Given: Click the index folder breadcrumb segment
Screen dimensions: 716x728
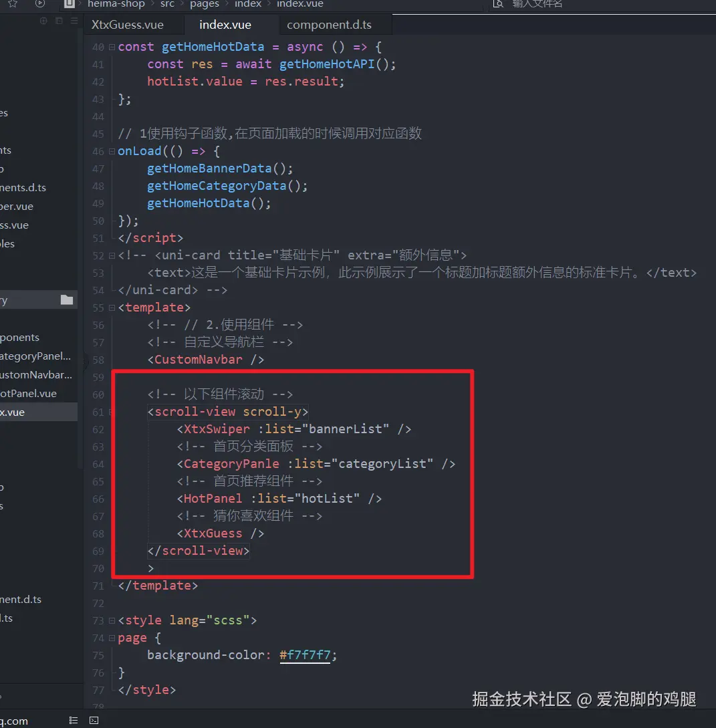Looking at the screenshot, I should click(x=248, y=4).
